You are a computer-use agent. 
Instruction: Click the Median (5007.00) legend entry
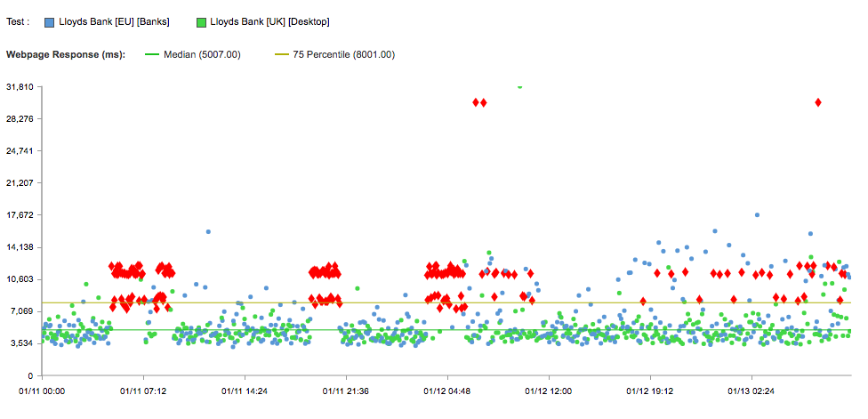coord(193,55)
